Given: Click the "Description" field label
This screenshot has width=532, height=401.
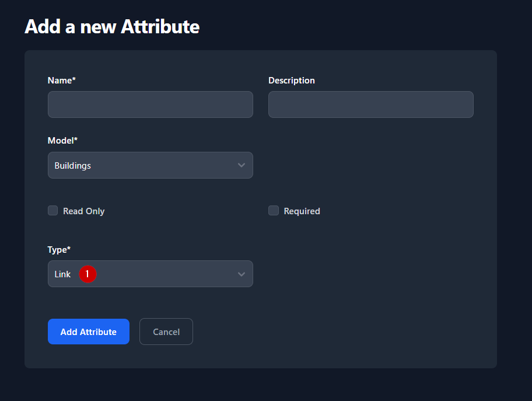Looking at the screenshot, I should pyautogui.click(x=291, y=81).
